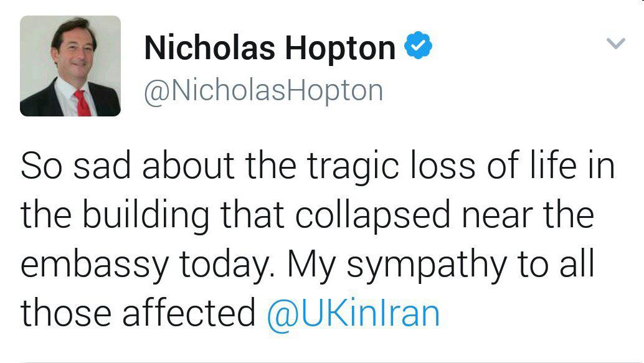Click the blue verified badge
The width and height of the screenshot is (644, 363).
click(x=419, y=48)
